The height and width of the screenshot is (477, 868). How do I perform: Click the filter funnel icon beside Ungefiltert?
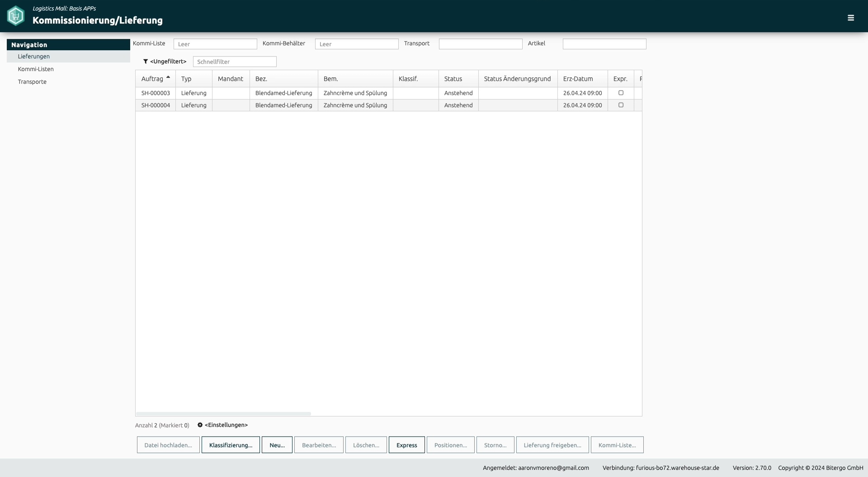point(146,61)
